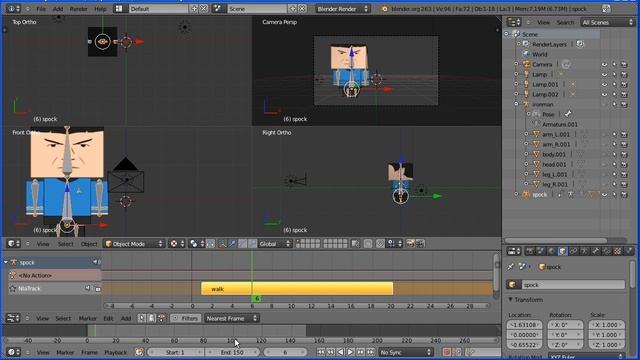Image resolution: width=640 pixels, height=360 pixels.
Task: Collapse the ironman tree item
Action: 516,104
